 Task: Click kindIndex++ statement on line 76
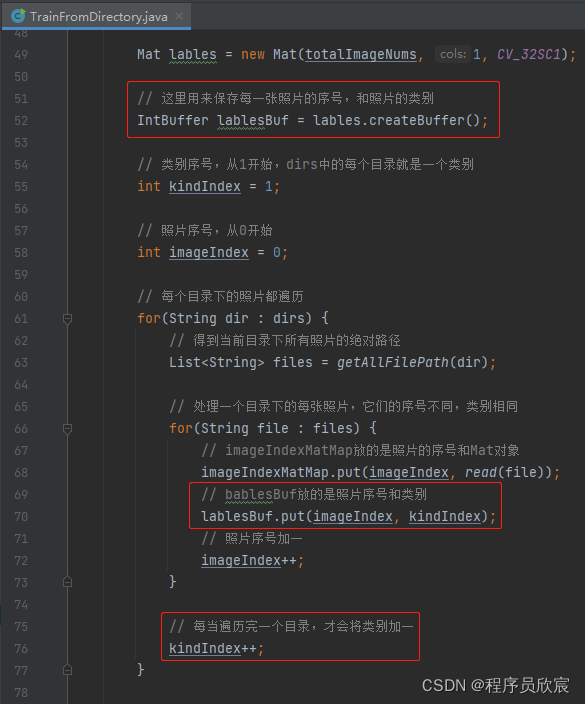pyautogui.click(x=216, y=648)
